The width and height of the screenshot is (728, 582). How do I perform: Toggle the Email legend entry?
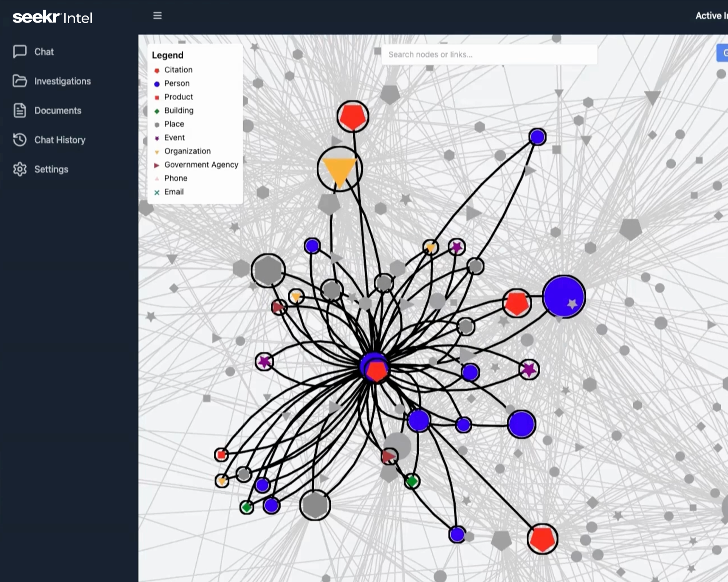pos(174,192)
